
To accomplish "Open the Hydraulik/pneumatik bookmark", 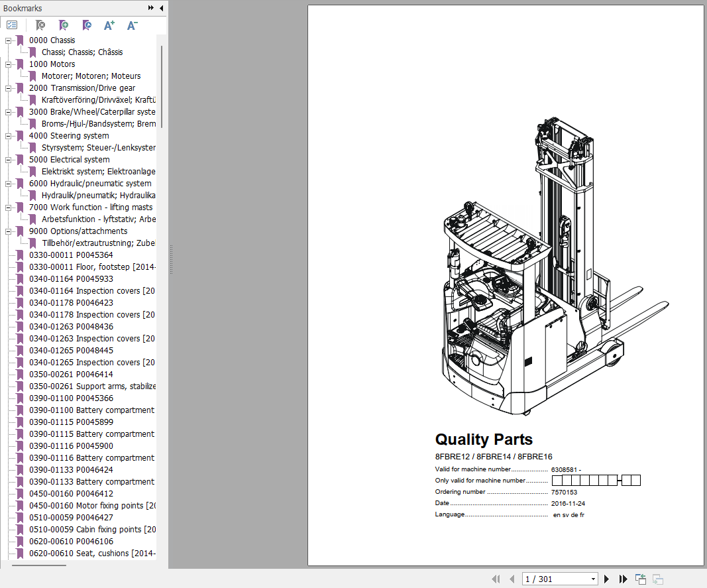I will 99,196.
